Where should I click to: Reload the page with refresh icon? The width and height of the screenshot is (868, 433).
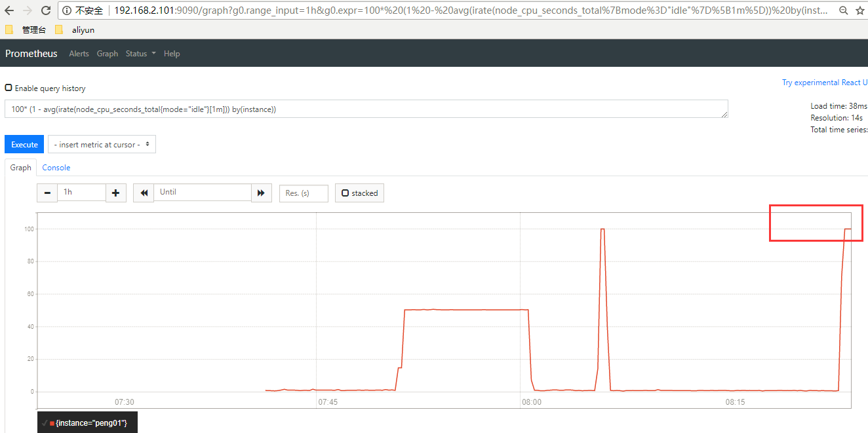coord(46,10)
